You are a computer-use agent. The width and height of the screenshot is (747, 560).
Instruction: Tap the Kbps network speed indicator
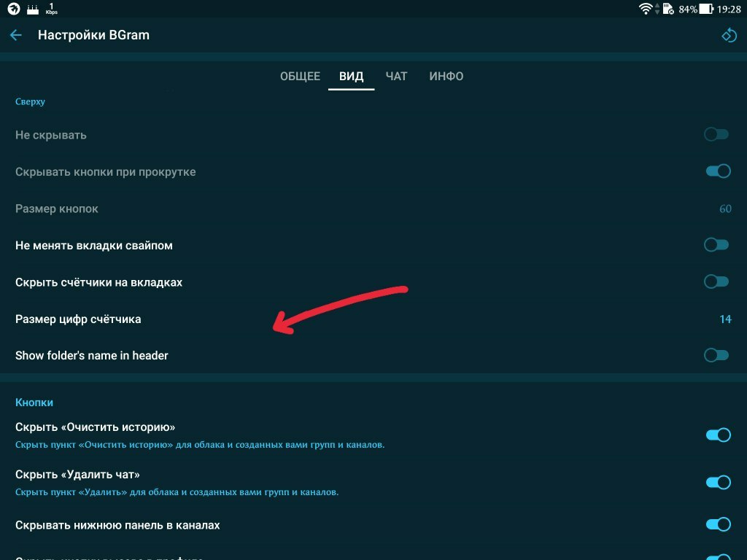(52, 9)
